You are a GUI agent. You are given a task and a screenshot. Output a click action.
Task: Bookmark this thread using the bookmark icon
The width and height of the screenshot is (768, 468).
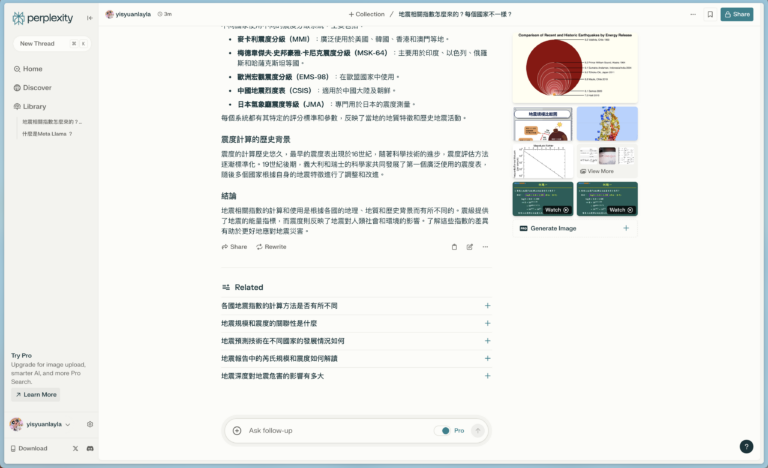tap(710, 14)
